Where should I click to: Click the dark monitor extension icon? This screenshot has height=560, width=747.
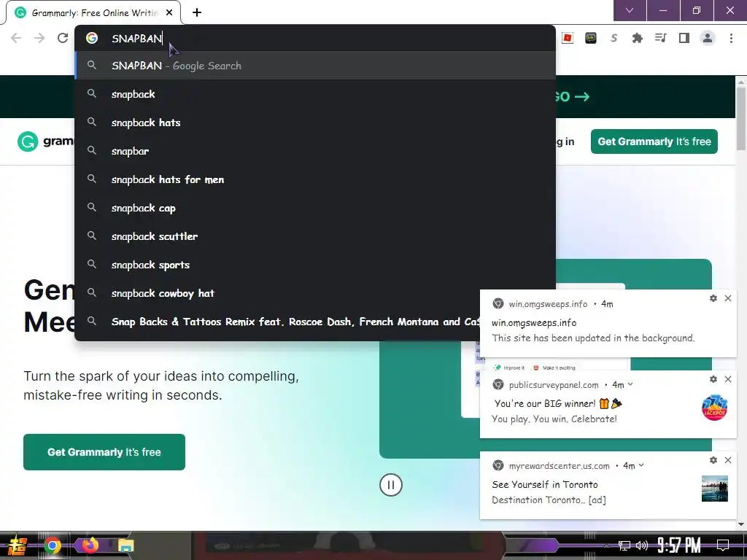(591, 38)
